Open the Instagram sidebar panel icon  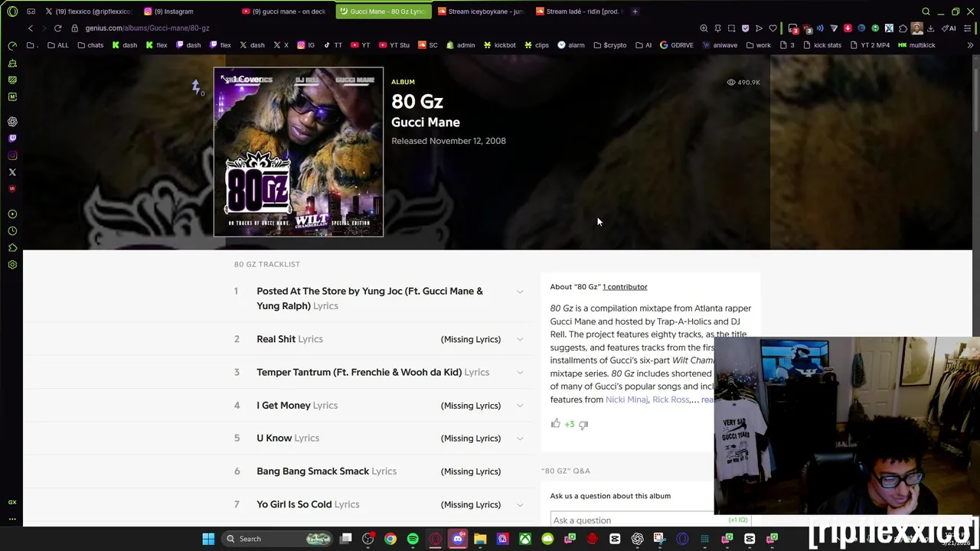(12, 155)
